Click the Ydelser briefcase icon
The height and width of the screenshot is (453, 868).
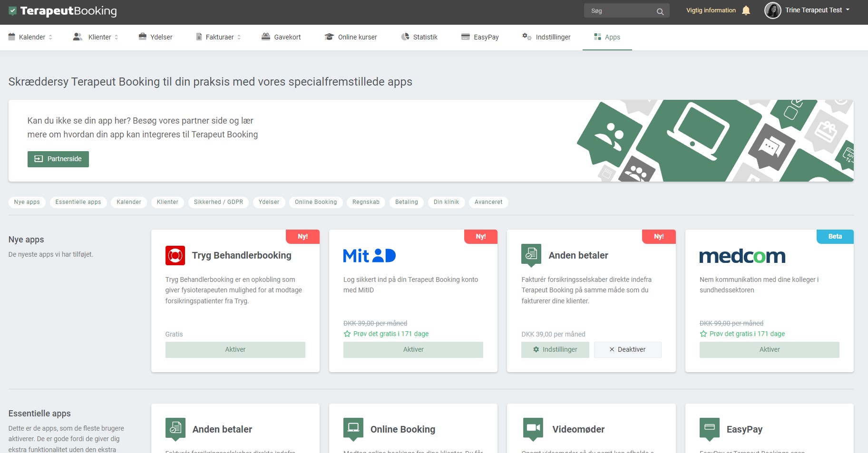142,37
